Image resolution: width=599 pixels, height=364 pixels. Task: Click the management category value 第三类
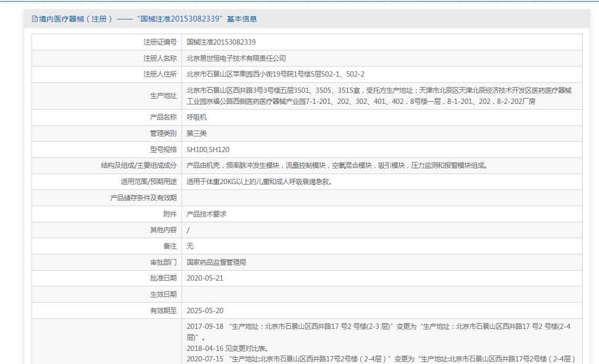pyautogui.click(x=197, y=133)
